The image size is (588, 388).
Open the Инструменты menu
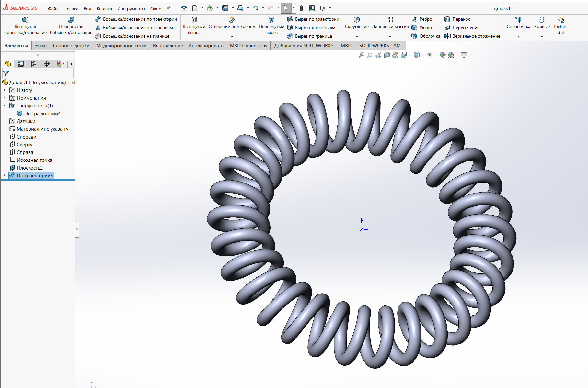[131, 9]
